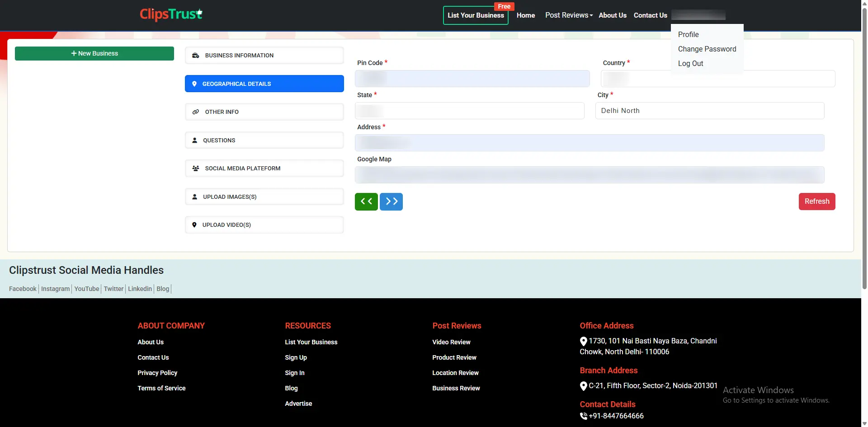Go forward with the blue double-arrow button
This screenshot has height=427, width=868.
coord(392,202)
